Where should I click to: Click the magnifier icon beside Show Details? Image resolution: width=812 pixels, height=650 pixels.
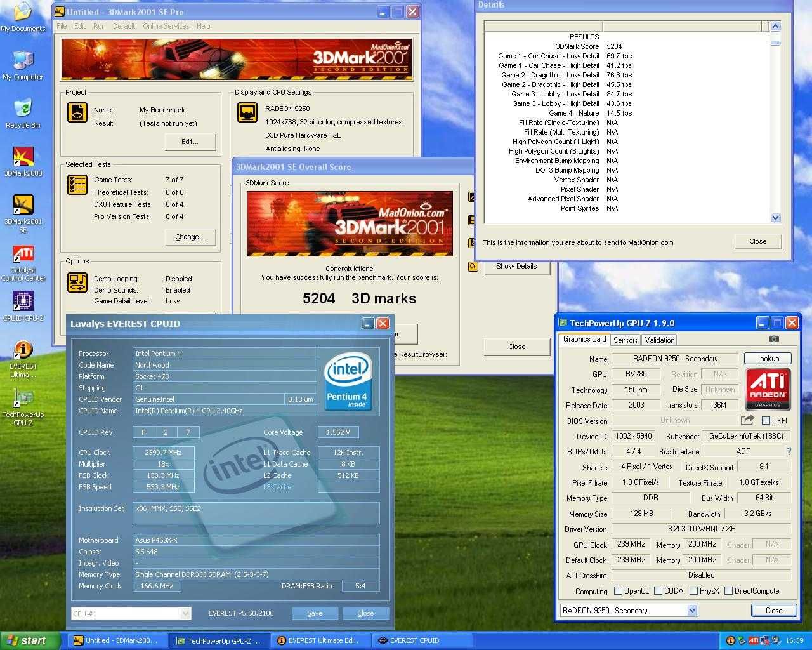pos(473,267)
